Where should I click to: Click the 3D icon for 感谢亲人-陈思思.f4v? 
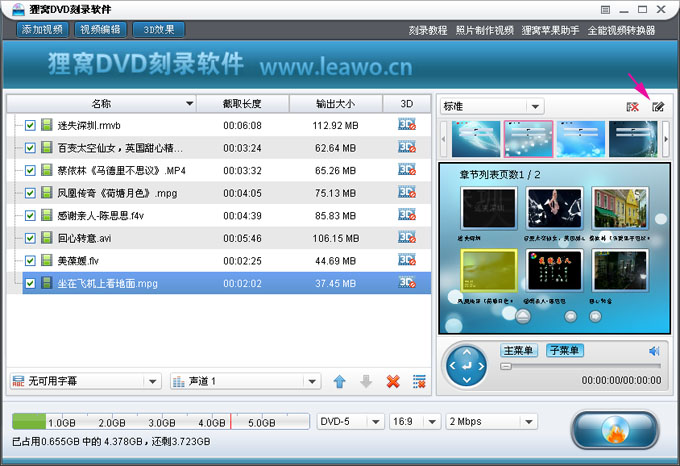pos(407,215)
